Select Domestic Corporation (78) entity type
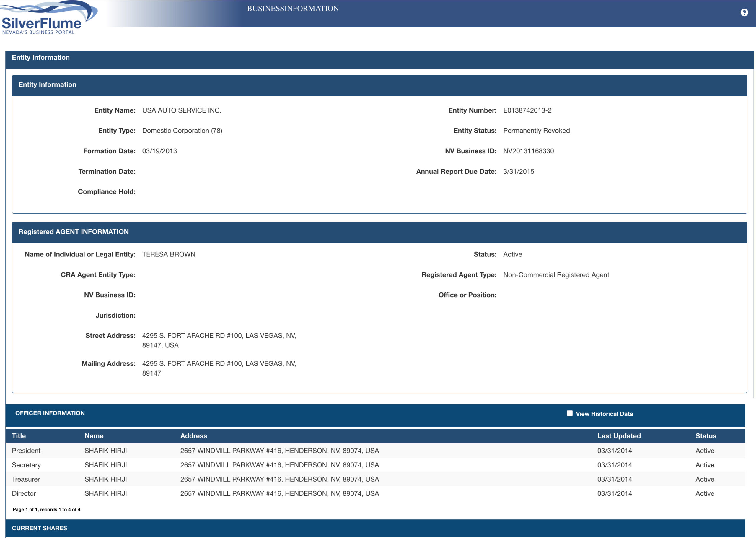756x538 pixels. pos(182,131)
